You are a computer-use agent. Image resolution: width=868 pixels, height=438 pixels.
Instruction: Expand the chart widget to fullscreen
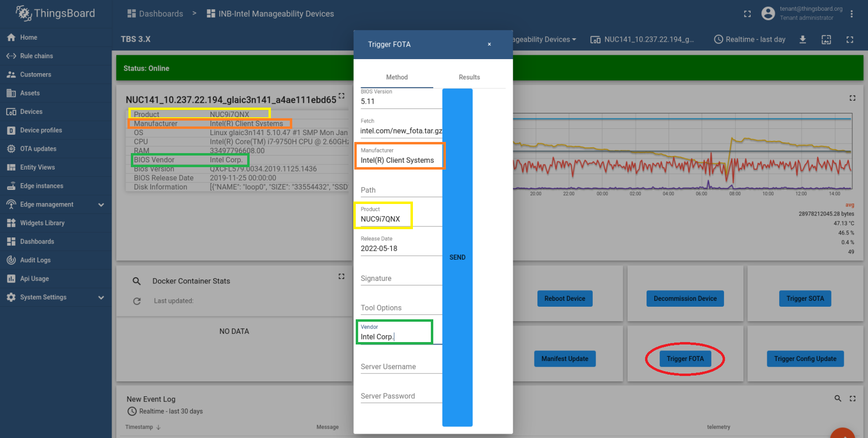pyautogui.click(x=852, y=98)
